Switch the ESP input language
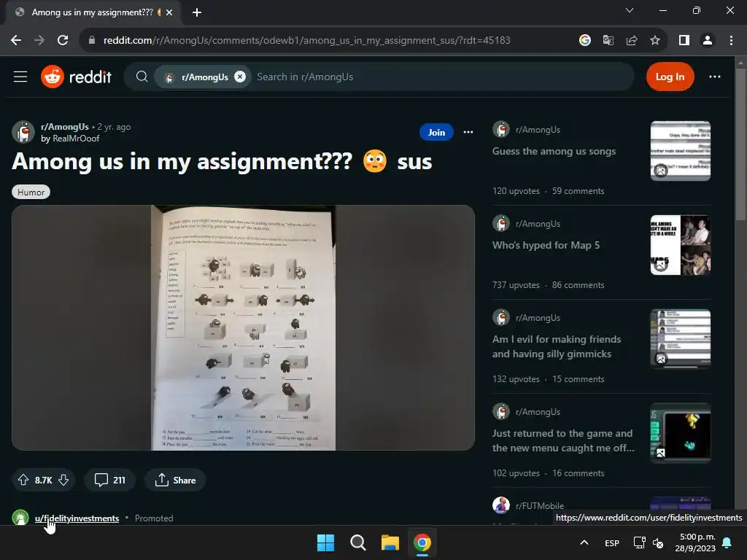Screen dimensions: 747x560 tap(612, 542)
